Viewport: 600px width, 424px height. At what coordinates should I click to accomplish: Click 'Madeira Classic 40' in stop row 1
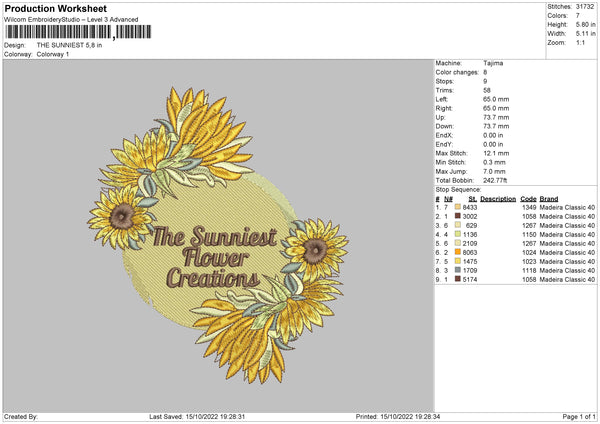567,207
